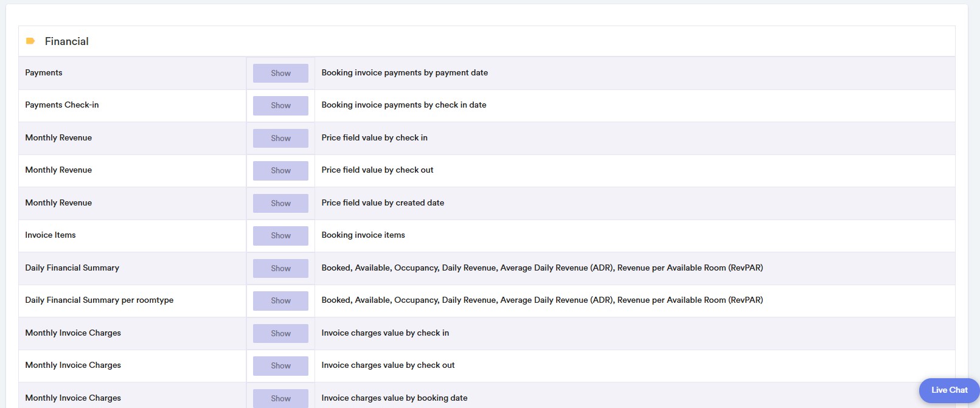Click "Price field value by created date" description
The width and height of the screenshot is (980, 408).
click(x=383, y=202)
